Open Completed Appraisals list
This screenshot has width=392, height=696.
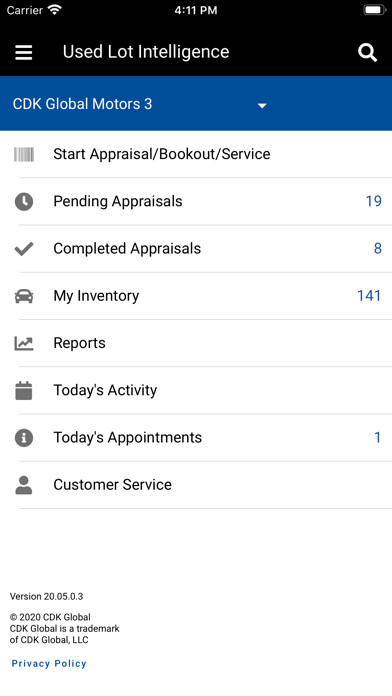click(x=196, y=248)
